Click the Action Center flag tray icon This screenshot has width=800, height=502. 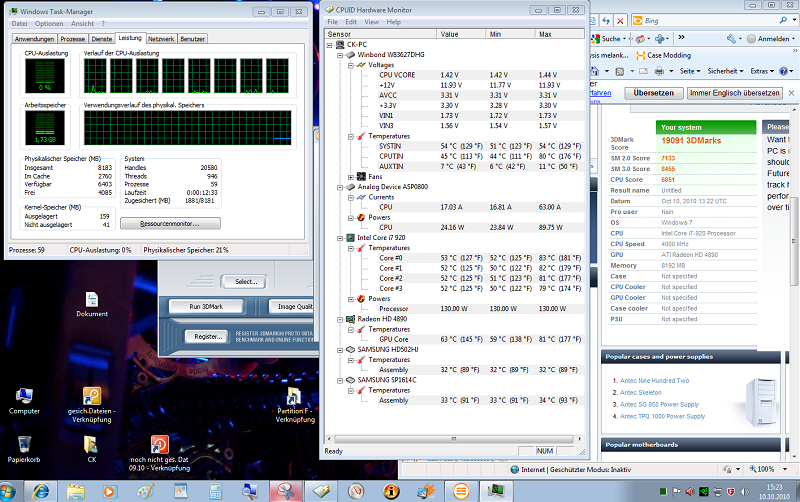tap(677, 492)
